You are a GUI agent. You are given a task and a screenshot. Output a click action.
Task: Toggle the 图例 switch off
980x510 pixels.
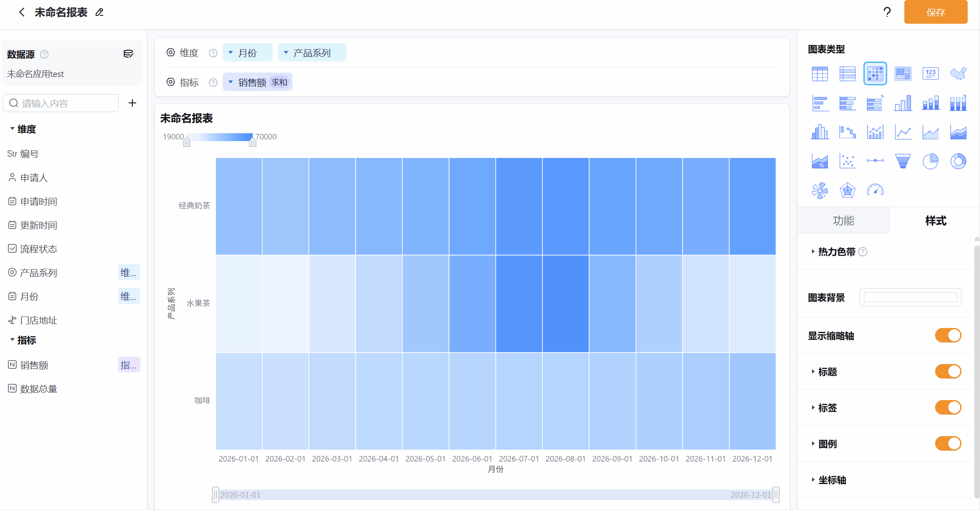pyautogui.click(x=948, y=444)
